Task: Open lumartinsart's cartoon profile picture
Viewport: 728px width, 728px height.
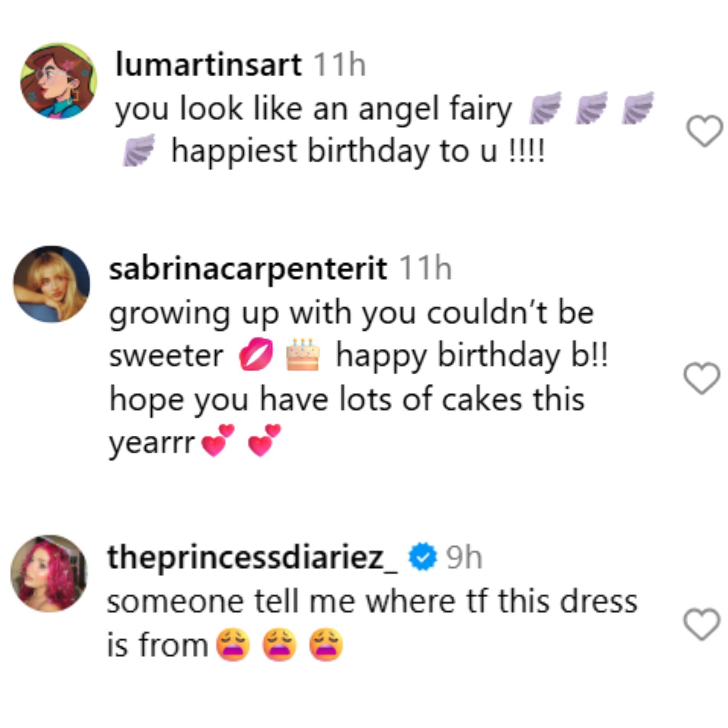Action: 59,81
